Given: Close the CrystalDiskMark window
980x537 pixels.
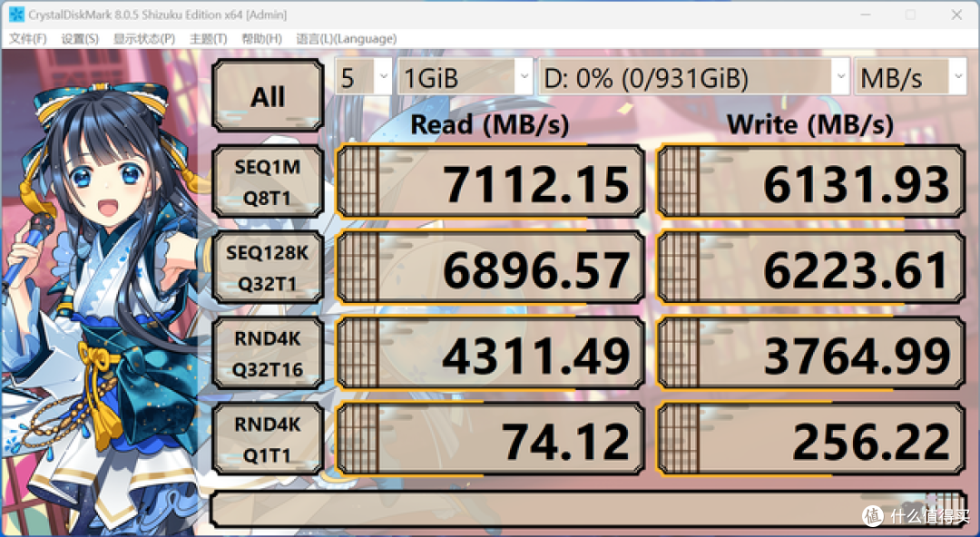Looking at the screenshot, I should [956, 15].
